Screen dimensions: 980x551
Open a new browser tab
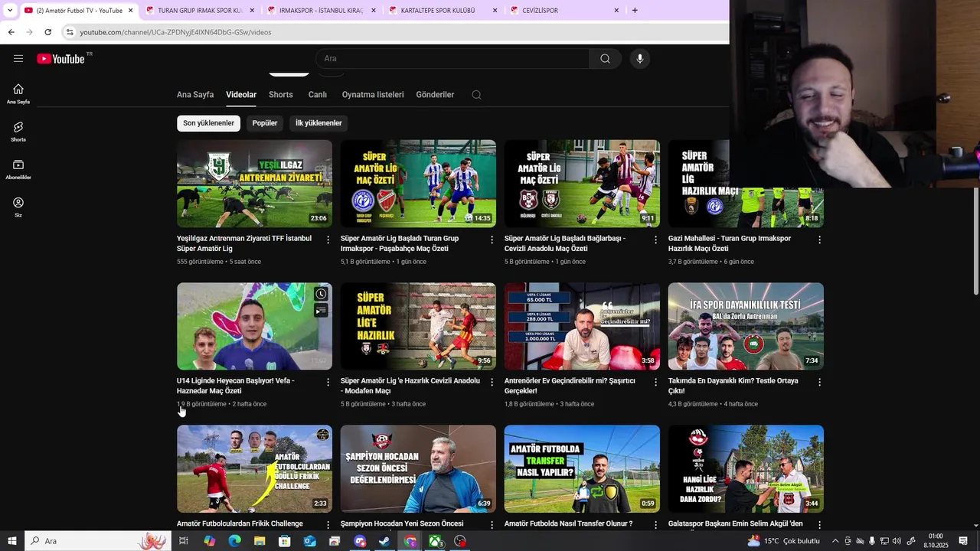coord(635,10)
